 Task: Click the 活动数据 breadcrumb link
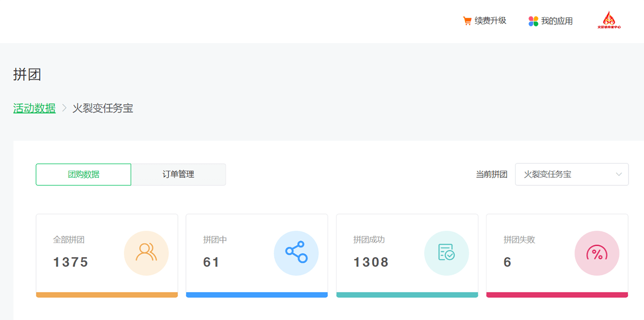(34, 108)
